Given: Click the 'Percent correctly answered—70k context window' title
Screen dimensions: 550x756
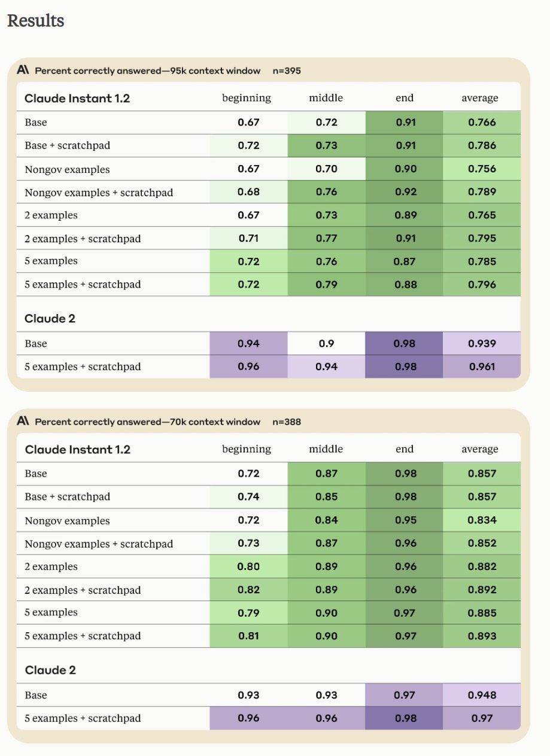Looking at the screenshot, I should click(x=147, y=422).
